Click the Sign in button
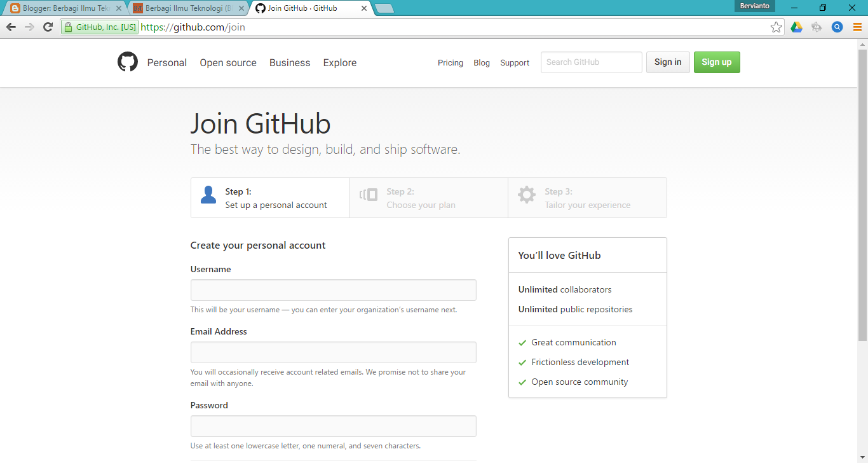Screen dimensions: 868x463 [x=668, y=62]
